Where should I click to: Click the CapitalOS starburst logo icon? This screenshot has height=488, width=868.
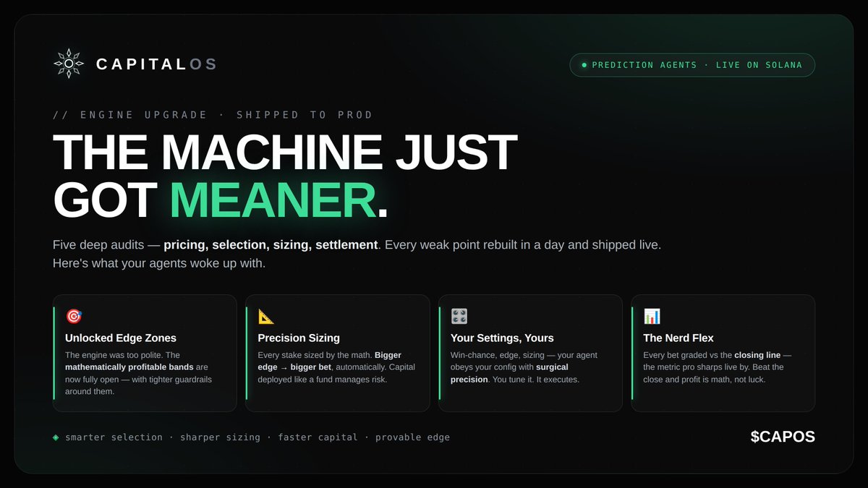pyautogui.click(x=69, y=64)
